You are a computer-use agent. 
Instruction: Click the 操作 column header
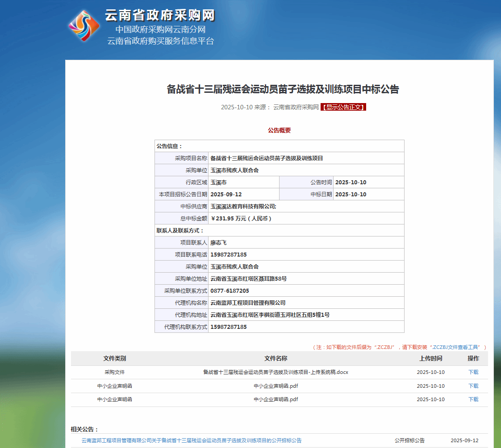click(x=473, y=358)
